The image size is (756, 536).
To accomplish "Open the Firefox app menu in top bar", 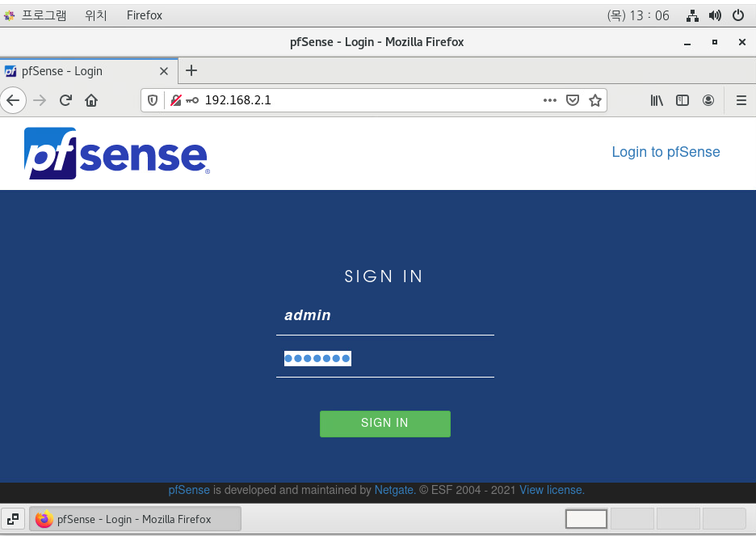I will [144, 15].
